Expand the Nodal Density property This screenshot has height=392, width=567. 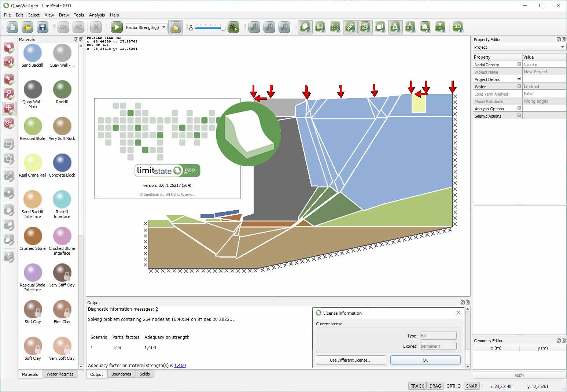tap(519, 64)
